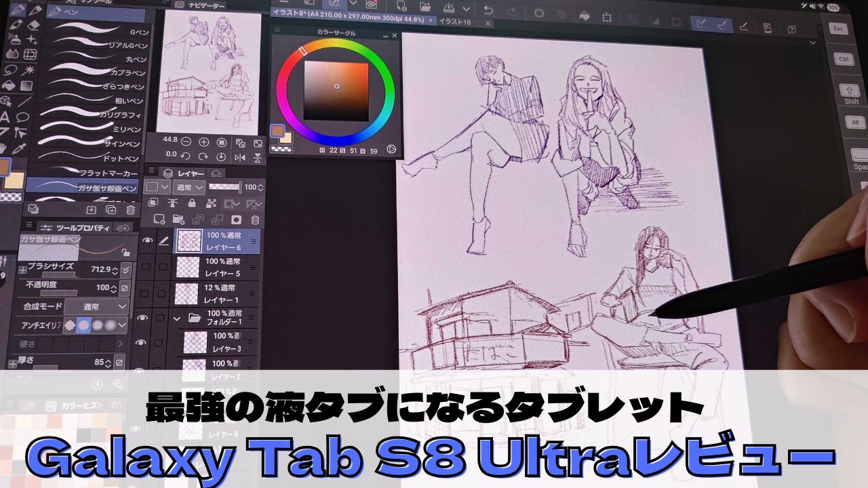Toggle visibility of フォルダー 1
Viewport: 868px width, 488px height.
[142, 317]
